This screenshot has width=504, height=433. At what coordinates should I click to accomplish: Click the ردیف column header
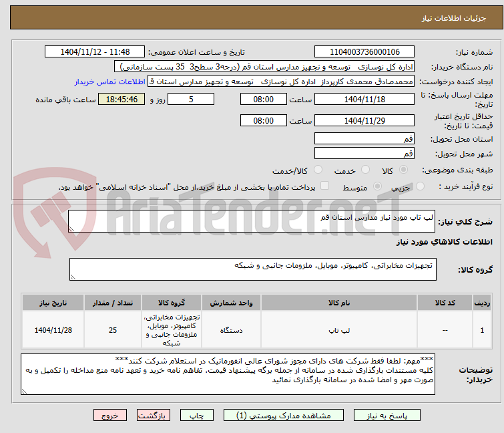[482, 303]
